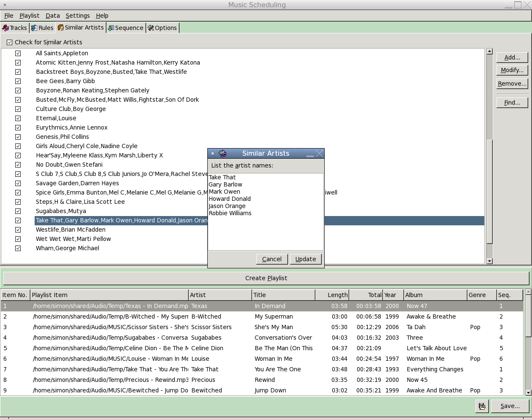Select the Texas - In Demand playlist row

(262, 306)
